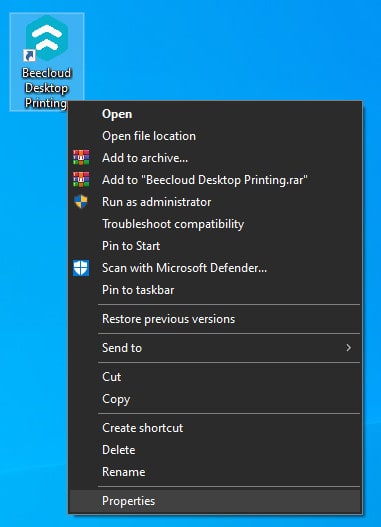Open Properties from the context menu

click(x=215, y=501)
